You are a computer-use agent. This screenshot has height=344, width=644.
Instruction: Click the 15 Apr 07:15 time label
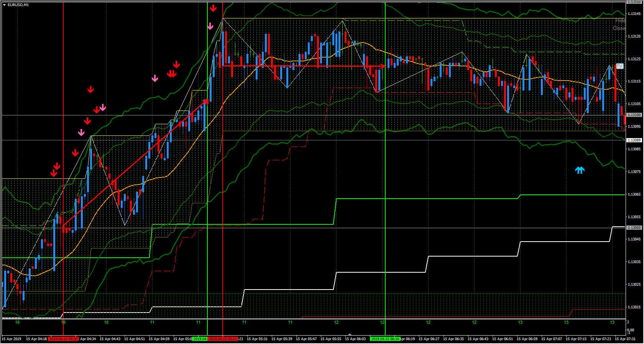pyautogui.click(x=576, y=339)
